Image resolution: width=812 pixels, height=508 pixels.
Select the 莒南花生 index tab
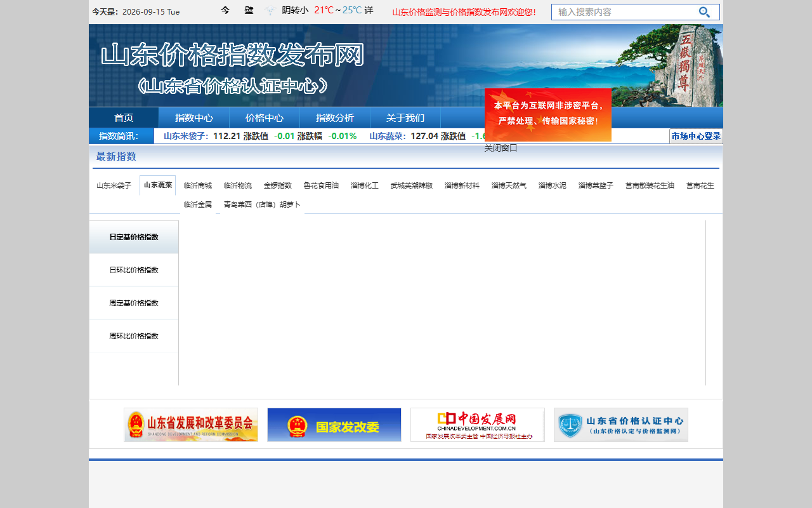[700, 185]
